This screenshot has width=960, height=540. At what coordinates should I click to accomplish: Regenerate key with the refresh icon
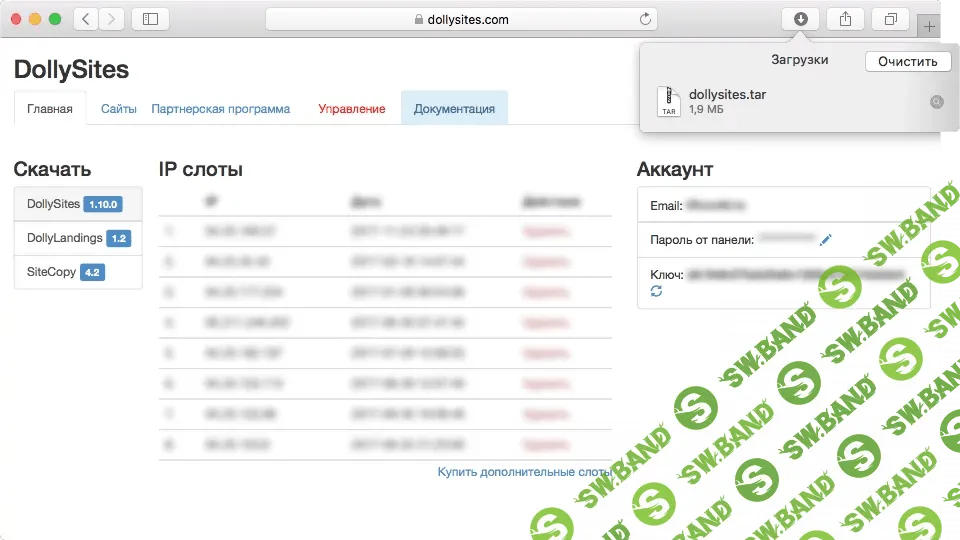pyautogui.click(x=656, y=291)
